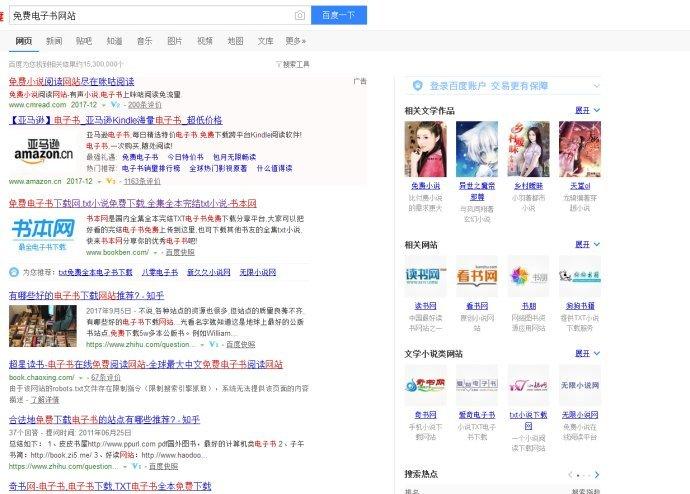The width and height of the screenshot is (690, 494).
Task: Click the 为您推荐 circular icon
Action: point(14,272)
